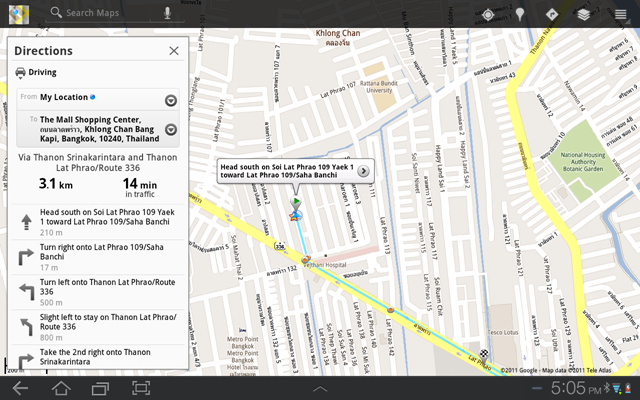Image resolution: width=640 pixels, height=400 pixels.
Task: Change the Driving travel mode
Action: (x=36, y=72)
